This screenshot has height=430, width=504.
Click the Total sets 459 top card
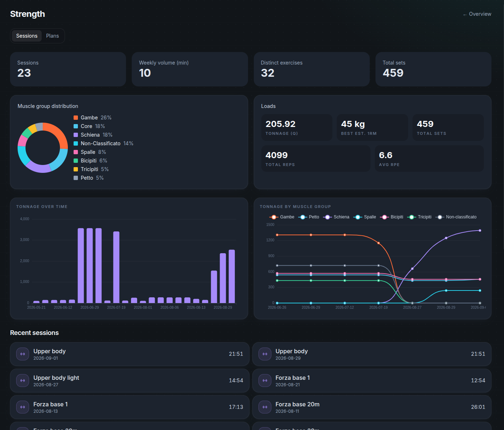[433, 69]
